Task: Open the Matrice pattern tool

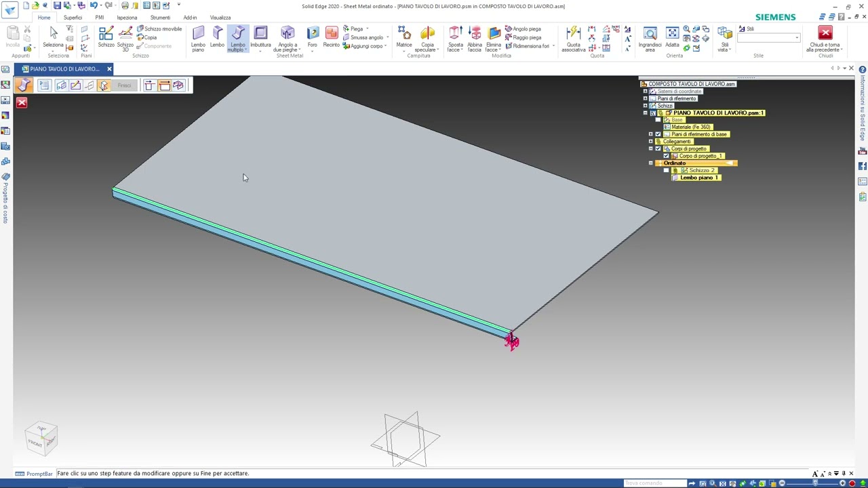Action: [x=403, y=38]
